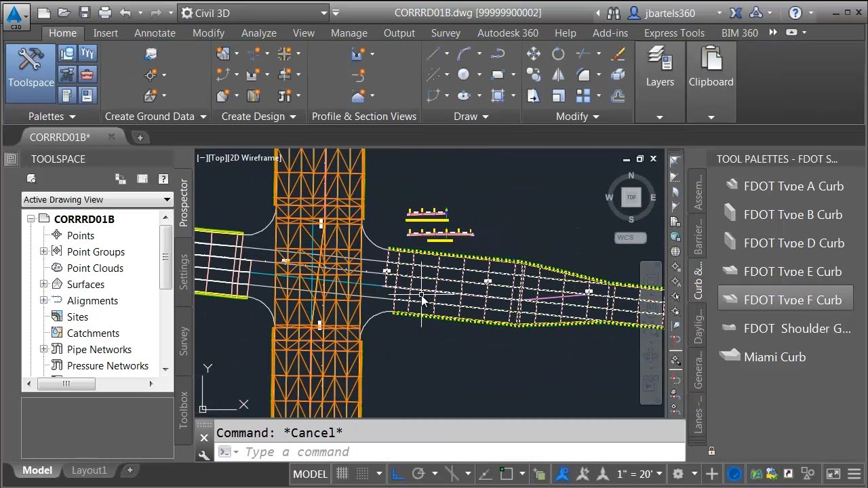Click the Undo arrow icon
868x488 pixels.
[x=125, y=12]
